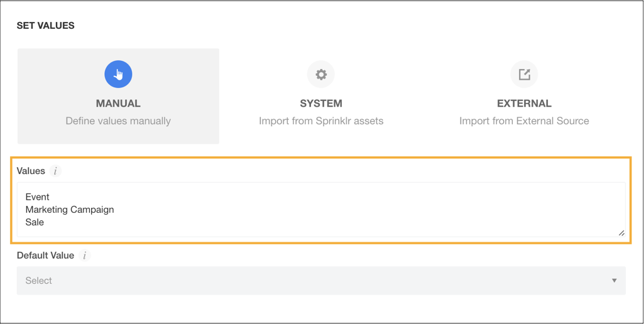Click the Default Value field label
Viewport: 644px width, 324px height.
(x=45, y=256)
